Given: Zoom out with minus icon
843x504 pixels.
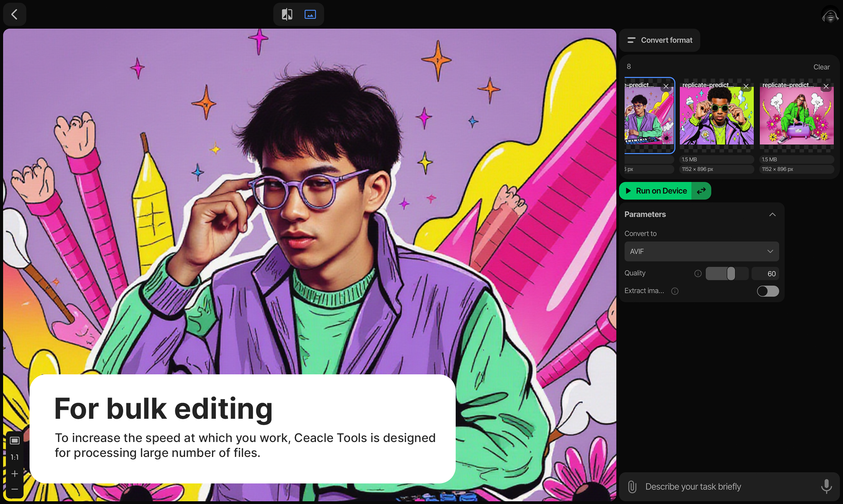Looking at the screenshot, I should 15,489.
